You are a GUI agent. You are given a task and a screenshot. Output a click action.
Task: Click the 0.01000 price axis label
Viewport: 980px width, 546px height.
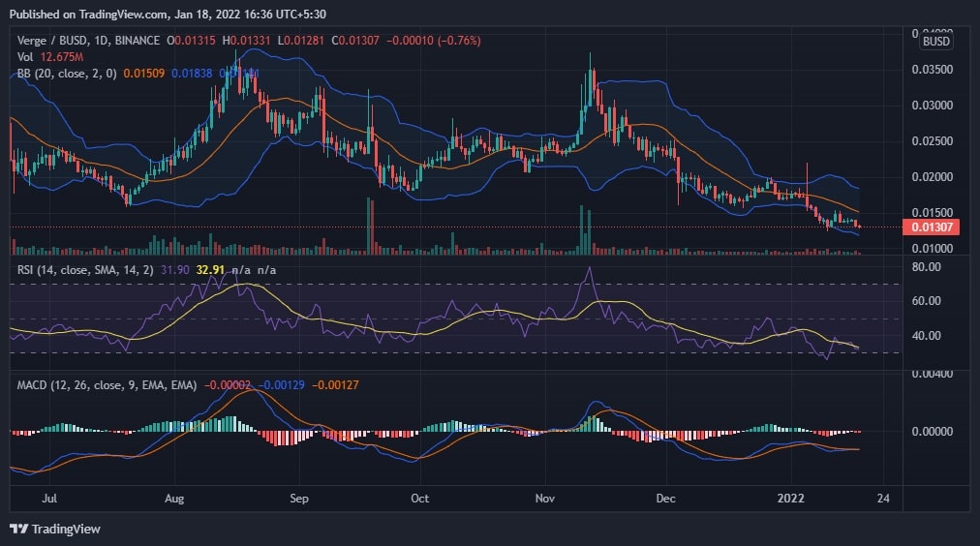[932, 248]
